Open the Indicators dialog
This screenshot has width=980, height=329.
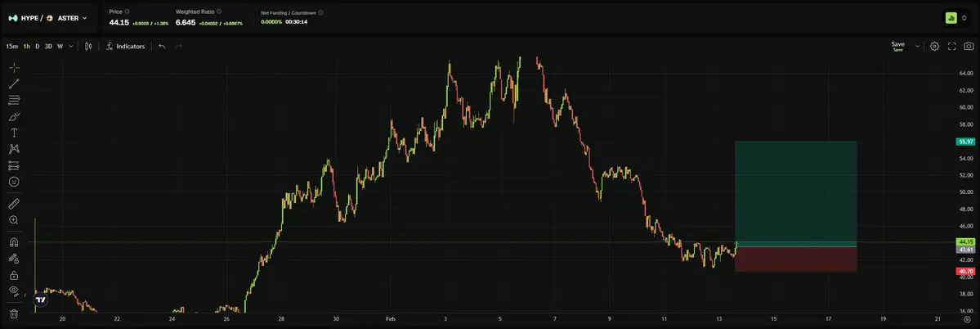click(x=126, y=47)
